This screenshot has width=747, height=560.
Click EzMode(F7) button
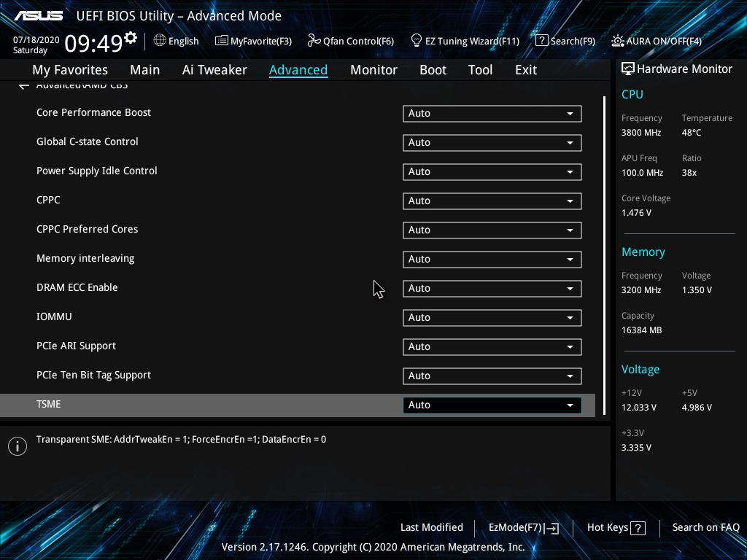coord(524,528)
